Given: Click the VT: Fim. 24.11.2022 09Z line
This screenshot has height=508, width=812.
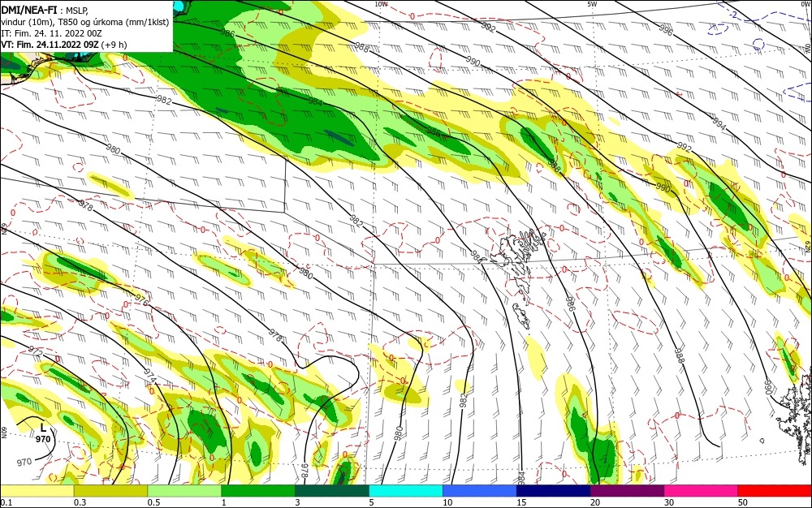Looking at the screenshot, I should (x=63, y=45).
